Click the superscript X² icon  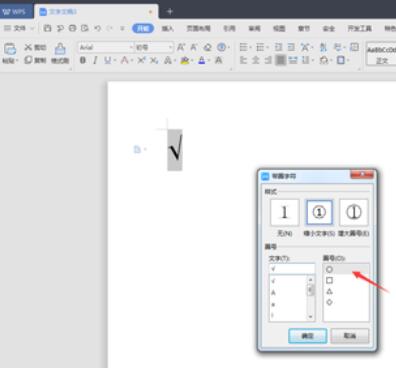(141, 60)
